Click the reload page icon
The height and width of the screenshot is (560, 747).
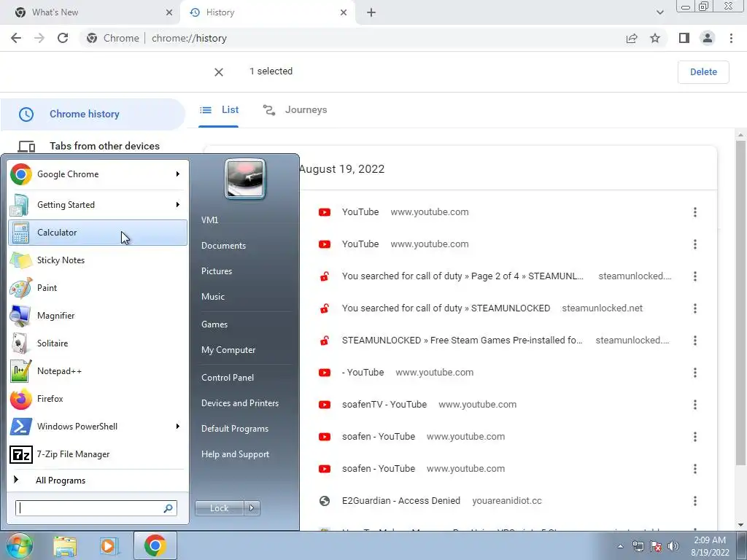click(63, 38)
